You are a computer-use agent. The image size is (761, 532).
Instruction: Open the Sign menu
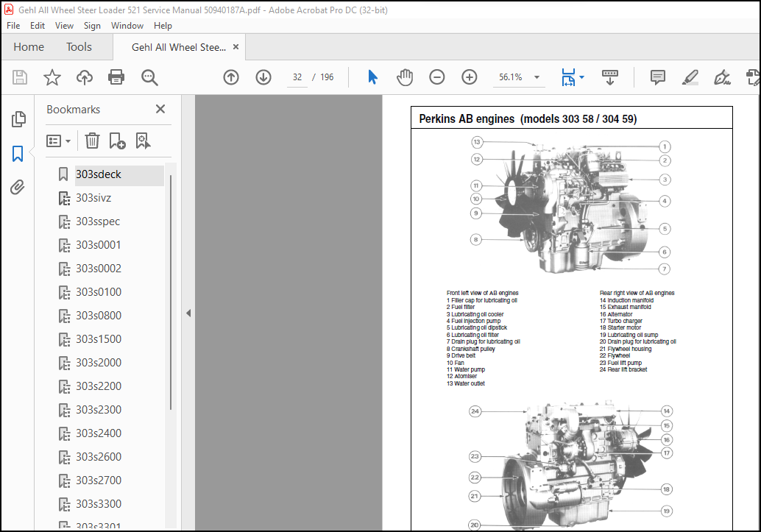click(x=92, y=26)
